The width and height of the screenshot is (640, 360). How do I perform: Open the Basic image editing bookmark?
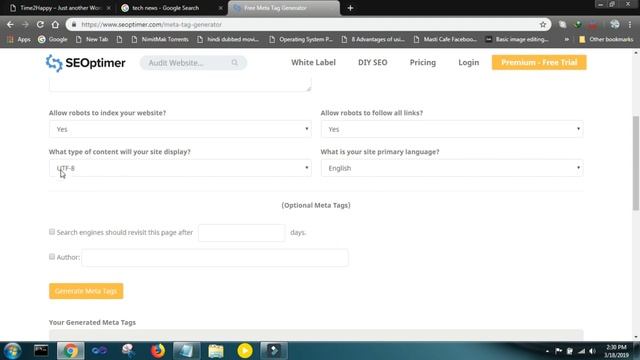(517, 39)
